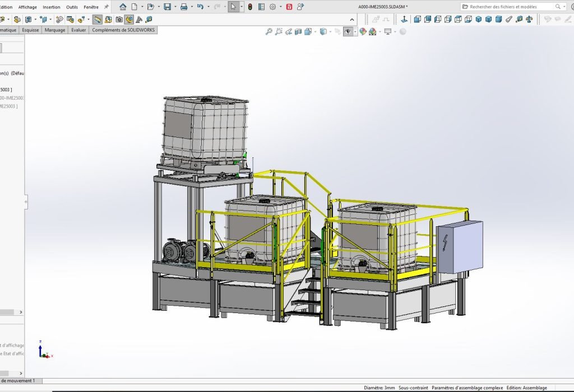Viewport: 574px width, 392px height.
Task: Toggle the Select cursor tool
Action: point(233,7)
